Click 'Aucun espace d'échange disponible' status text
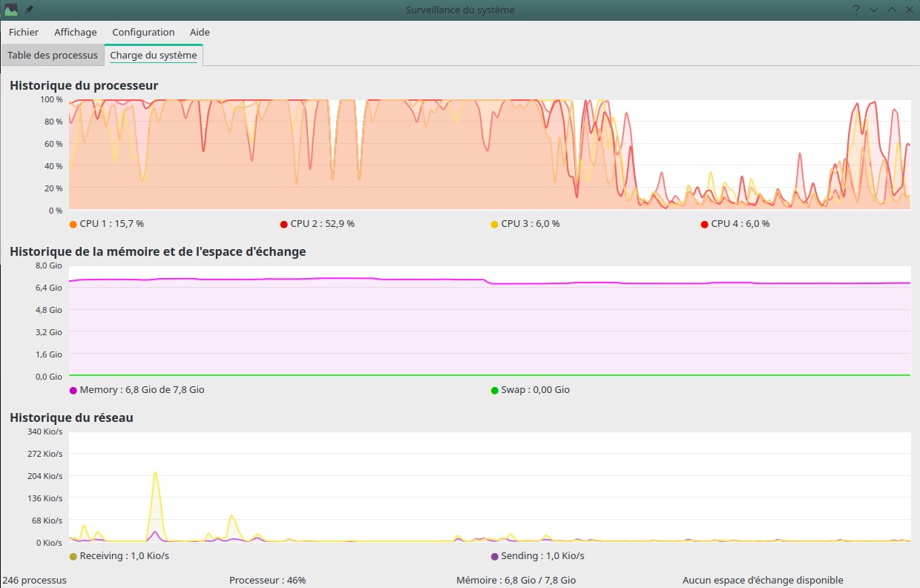The height and width of the screenshot is (588, 920). pos(763,580)
